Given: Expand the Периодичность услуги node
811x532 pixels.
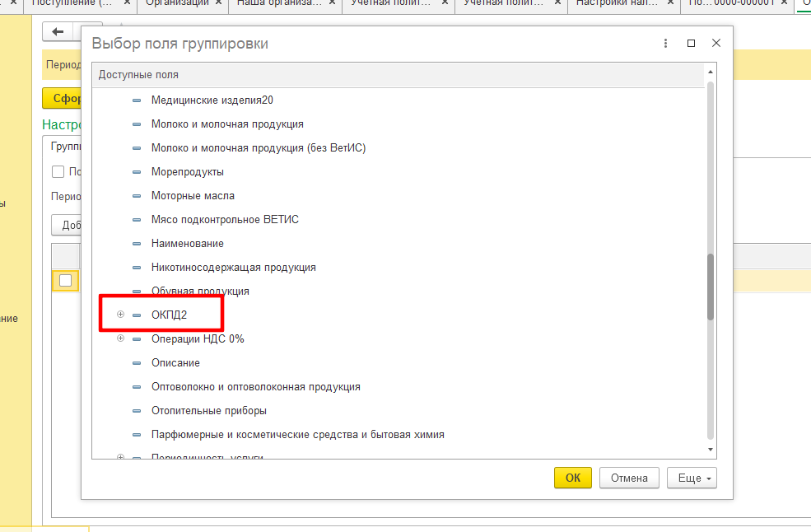Looking at the screenshot, I should [120, 457].
